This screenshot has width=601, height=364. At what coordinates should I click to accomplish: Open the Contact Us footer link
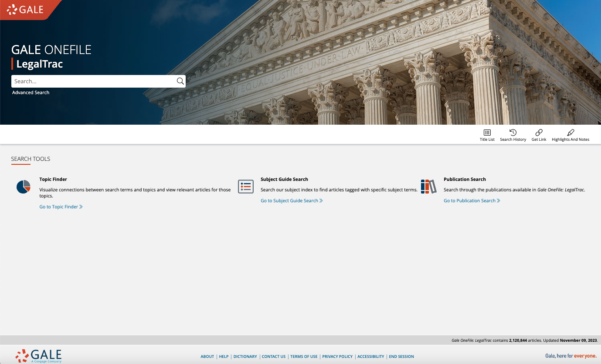(274, 357)
